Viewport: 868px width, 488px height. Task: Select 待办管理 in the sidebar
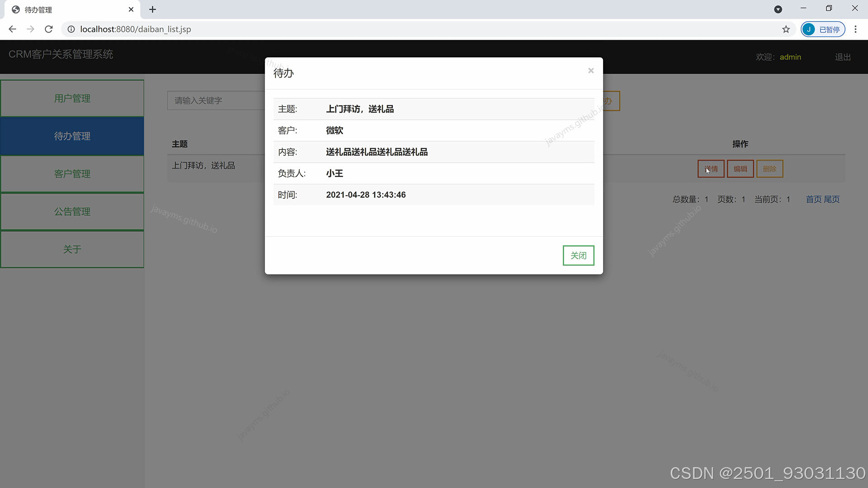pos(72,136)
